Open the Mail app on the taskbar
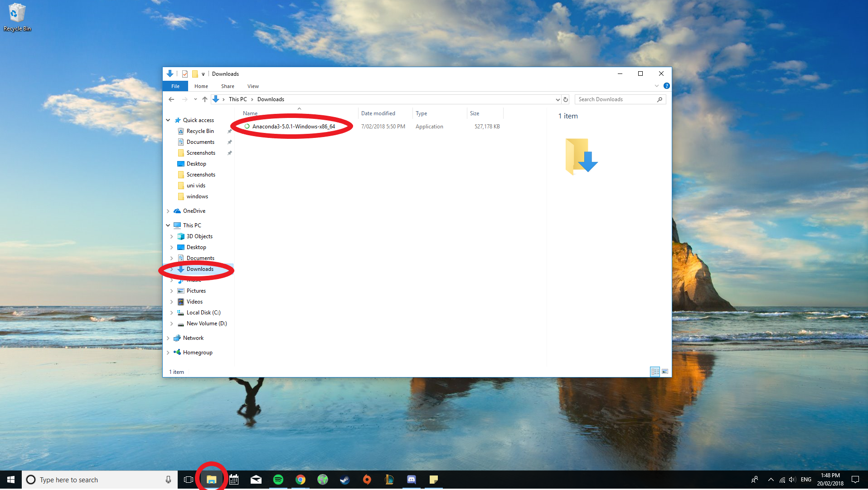The height and width of the screenshot is (490, 868). (256, 480)
